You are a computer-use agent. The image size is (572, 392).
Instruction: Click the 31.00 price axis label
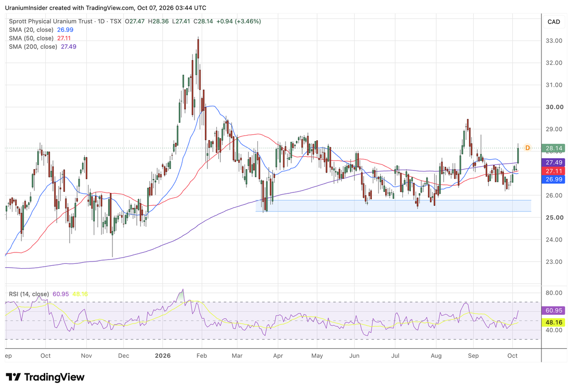(x=553, y=85)
